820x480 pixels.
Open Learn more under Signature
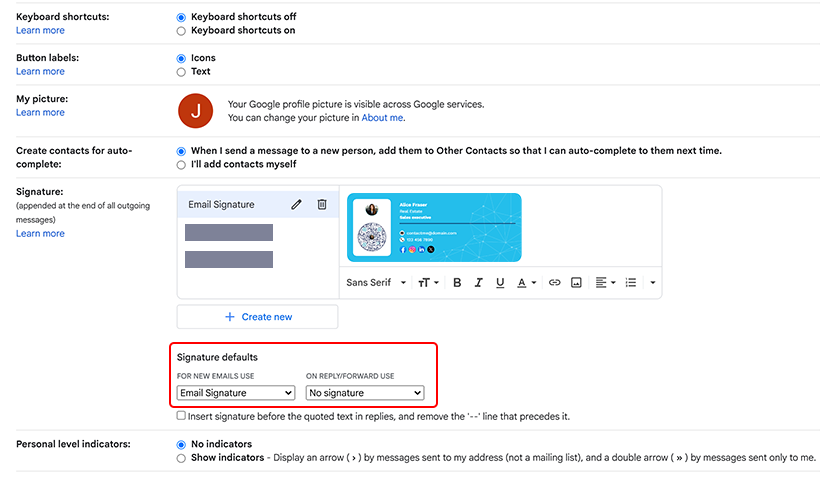point(40,234)
